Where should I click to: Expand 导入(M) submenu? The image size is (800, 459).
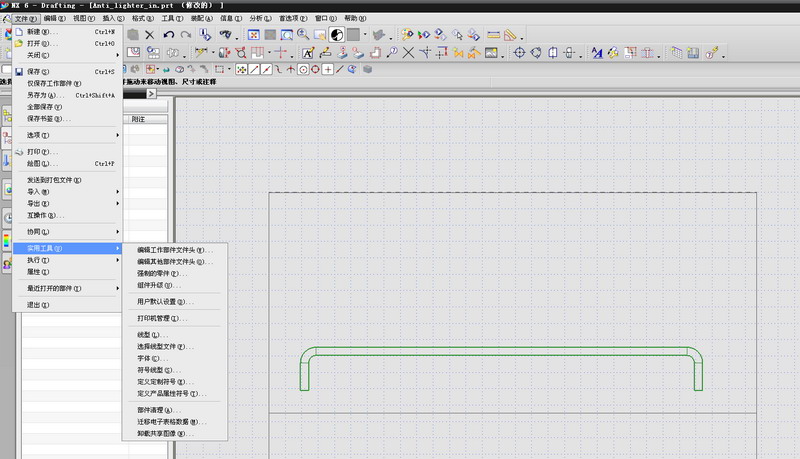pos(67,192)
